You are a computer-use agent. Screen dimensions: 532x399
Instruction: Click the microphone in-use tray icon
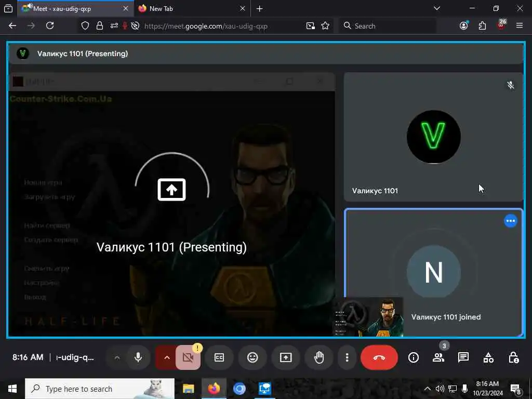(x=465, y=389)
